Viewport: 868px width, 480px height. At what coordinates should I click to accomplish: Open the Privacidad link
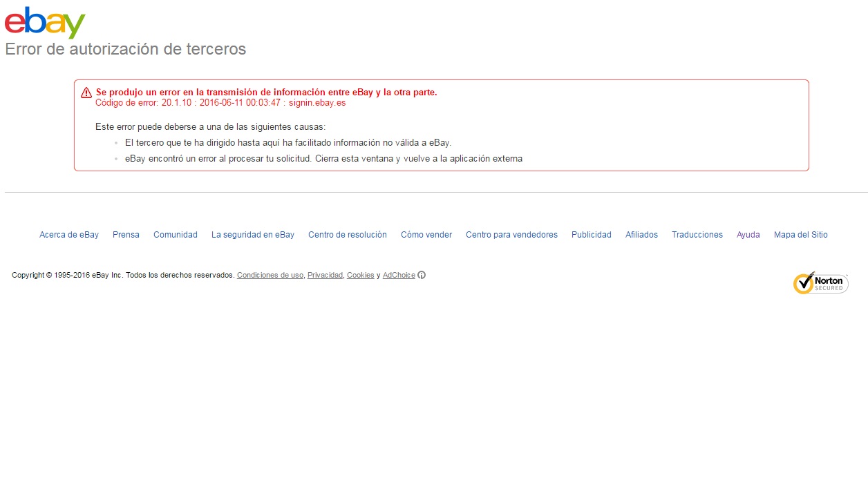click(325, 275)
